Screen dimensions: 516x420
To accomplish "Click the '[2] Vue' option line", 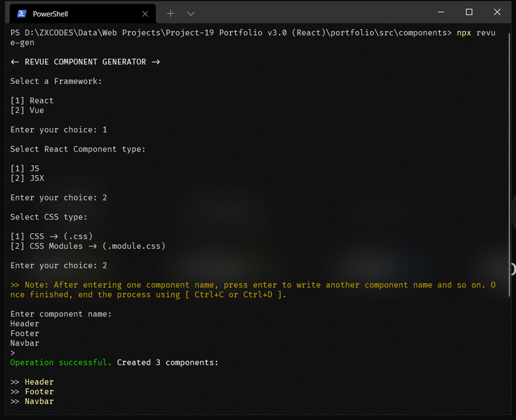I will tap(27, 111).
